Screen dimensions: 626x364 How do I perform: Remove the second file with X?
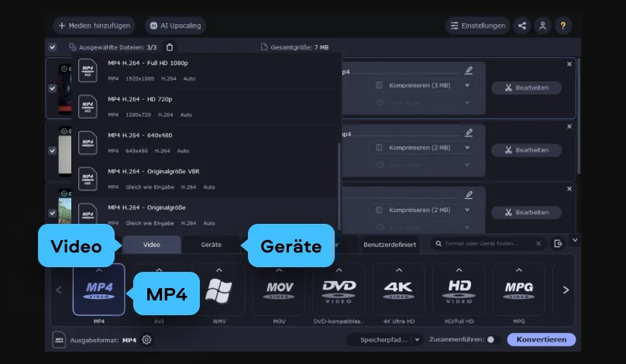tap(569, 126)
